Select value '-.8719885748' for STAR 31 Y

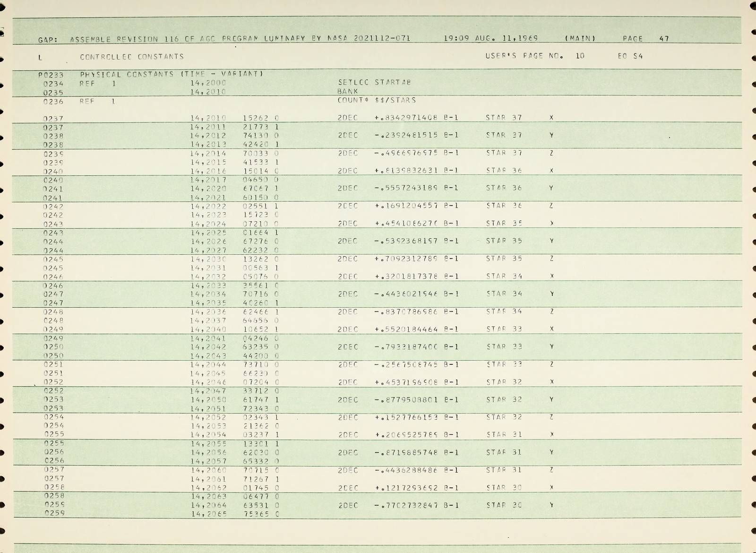click(406, 453)
